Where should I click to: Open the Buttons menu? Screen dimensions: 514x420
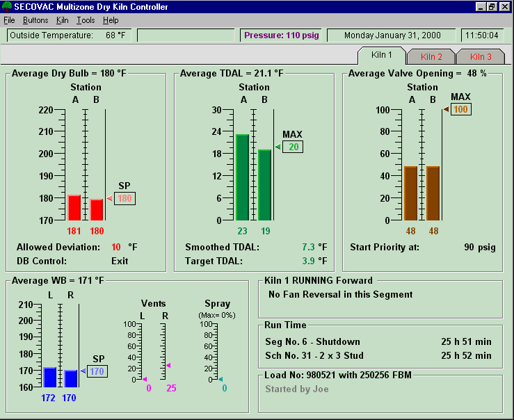35,20
